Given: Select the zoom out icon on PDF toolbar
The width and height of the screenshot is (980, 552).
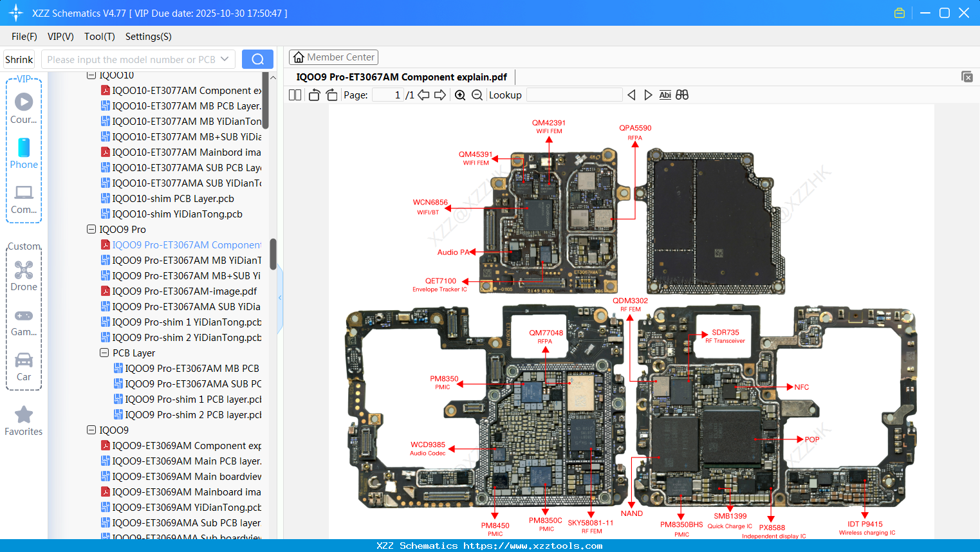Looking at the screenshot, I should point(476,95).
